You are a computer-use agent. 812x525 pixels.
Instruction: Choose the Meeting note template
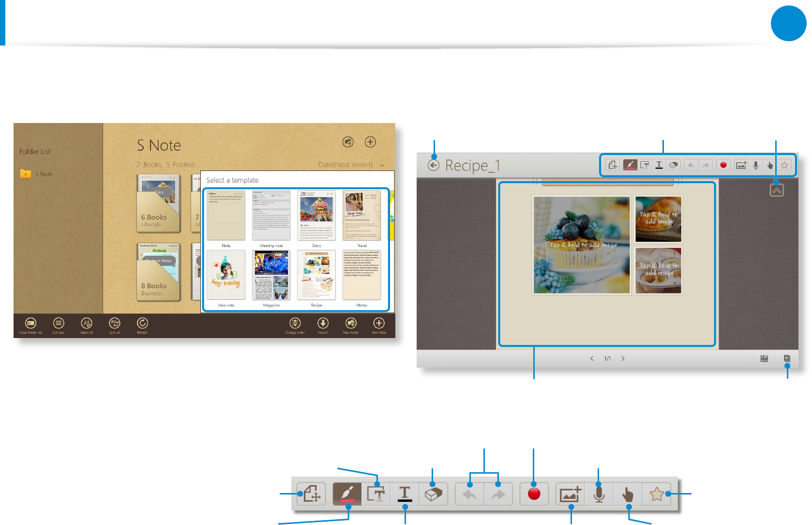tap(271, 216)
